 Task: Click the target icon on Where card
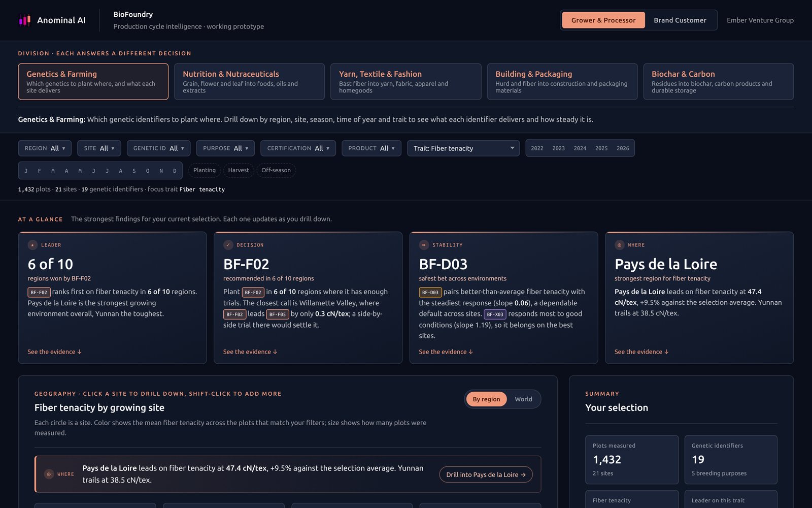point(619,245)
